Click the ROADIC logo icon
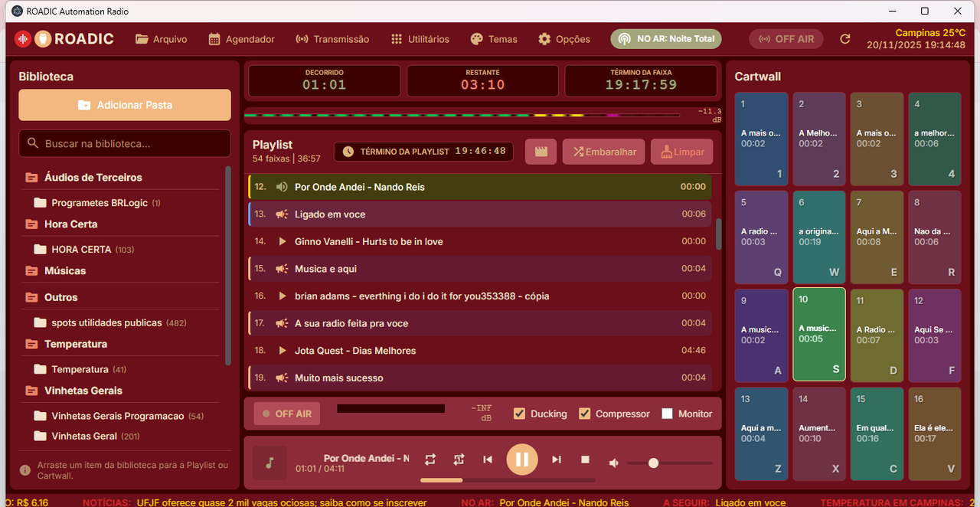Screen dimensions: 980x507 [23, 38]
